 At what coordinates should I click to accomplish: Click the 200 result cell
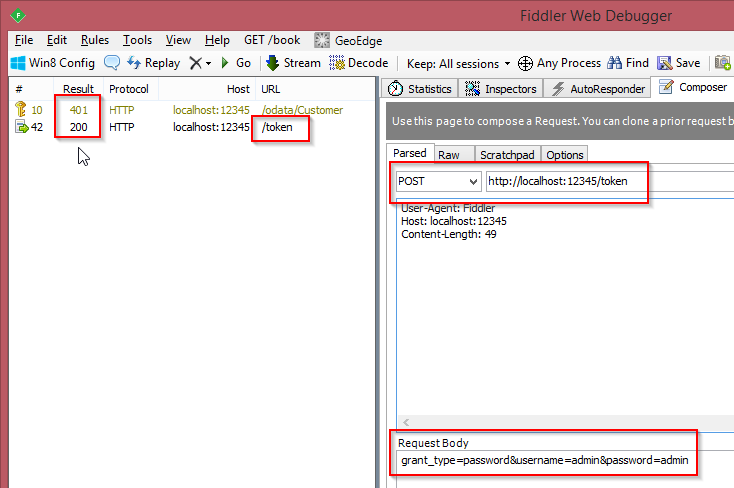79,127
